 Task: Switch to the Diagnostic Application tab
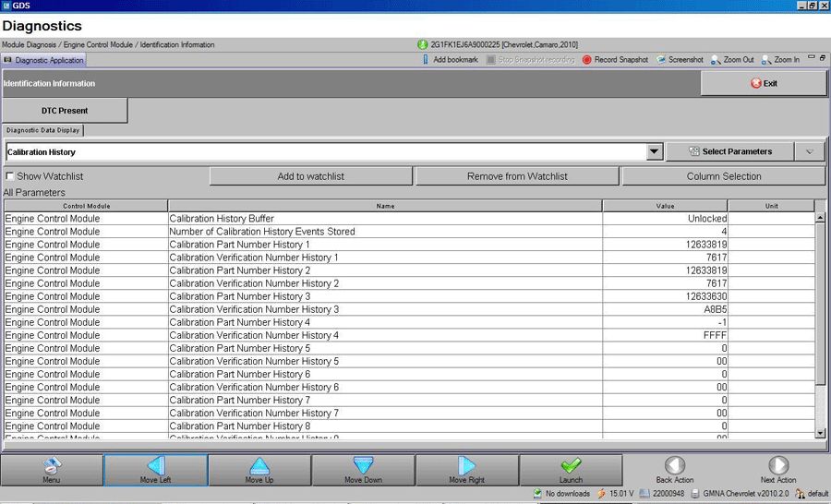44,60
